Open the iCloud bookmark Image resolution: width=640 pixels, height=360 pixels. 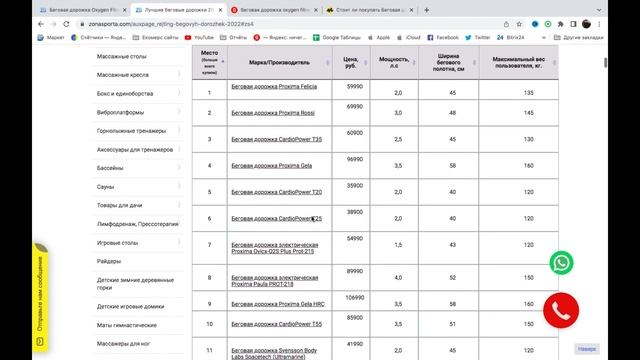point(409,38)
